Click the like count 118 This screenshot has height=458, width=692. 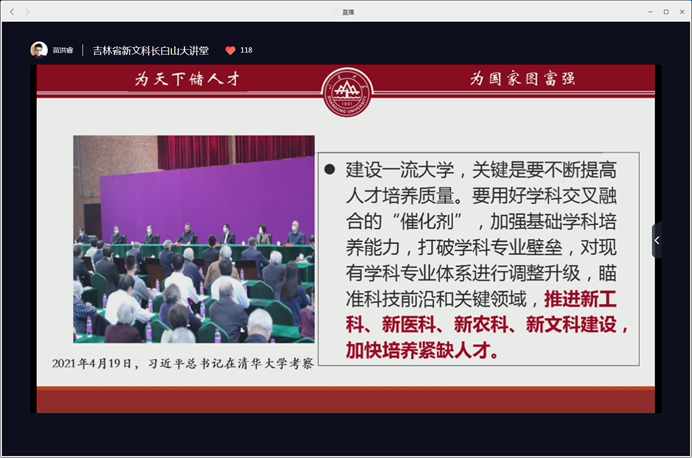[246, 50]
